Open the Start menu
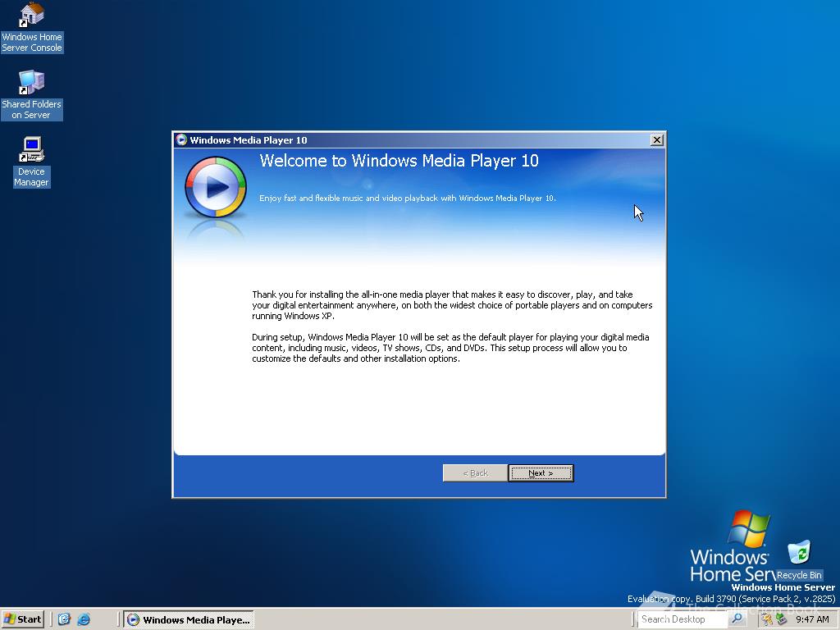Image resolution: width=840 pixels, height=630 pixels. click(x=22, y=619)
